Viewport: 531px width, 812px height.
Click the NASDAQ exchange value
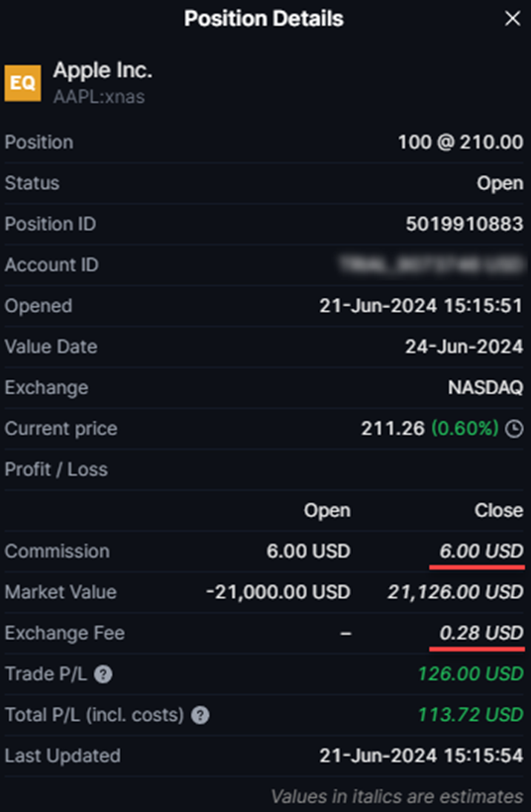point(485,388)
